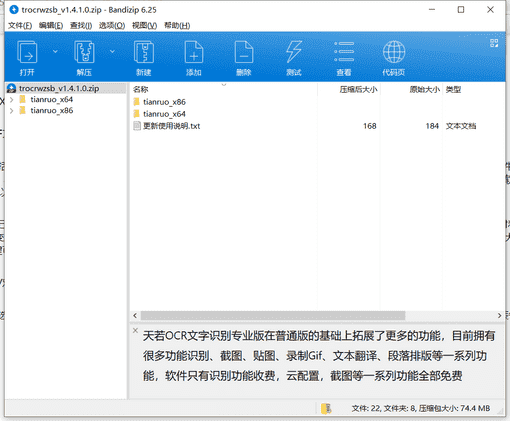
Task: Click the horizontal scrollbar thumb
Action: click(273, 315)
